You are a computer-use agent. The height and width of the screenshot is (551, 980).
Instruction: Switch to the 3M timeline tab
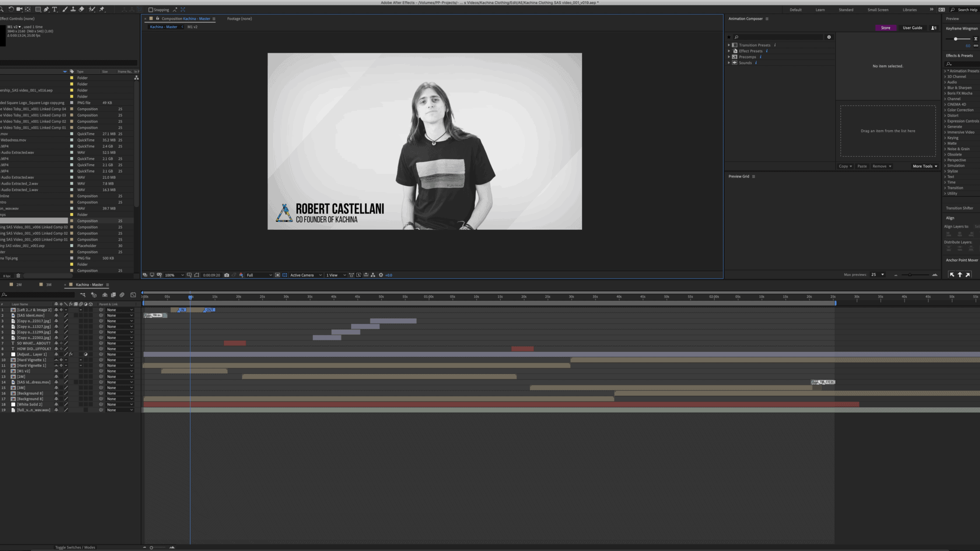coord(48,285)
